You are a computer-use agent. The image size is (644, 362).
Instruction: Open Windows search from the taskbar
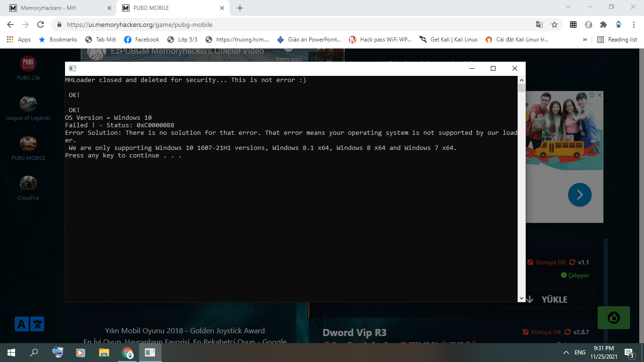click(x=34, y=352)
